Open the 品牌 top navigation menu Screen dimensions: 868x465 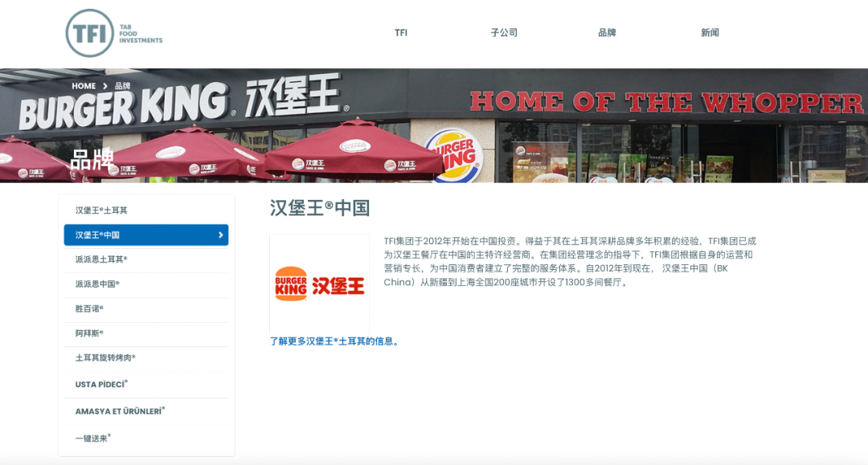[x=607, y=33]
